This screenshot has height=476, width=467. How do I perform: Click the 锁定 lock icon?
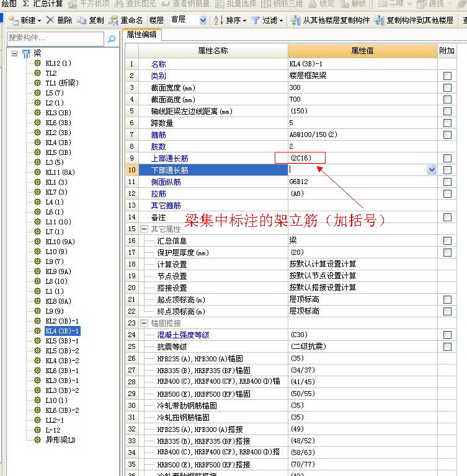tap(312, 4)
